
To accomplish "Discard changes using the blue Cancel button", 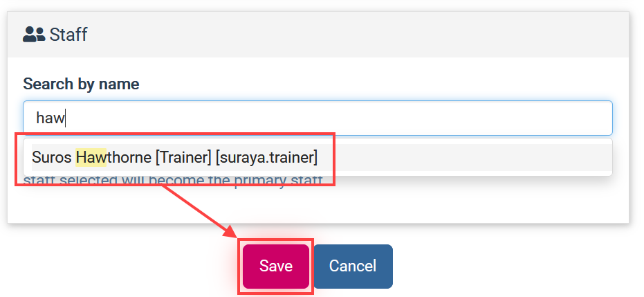I will pos(353,266).
